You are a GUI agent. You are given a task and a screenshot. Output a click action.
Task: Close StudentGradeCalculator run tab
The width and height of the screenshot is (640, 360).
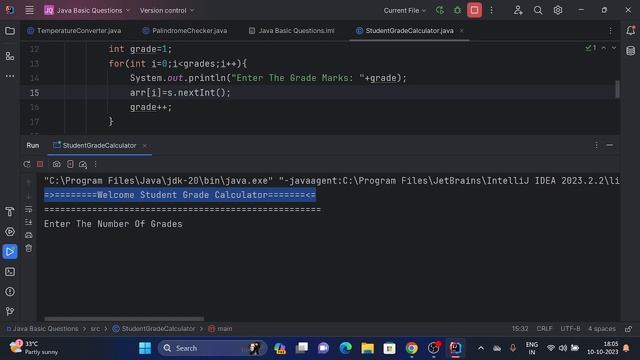pyautogui.click(x=144, y=146)
